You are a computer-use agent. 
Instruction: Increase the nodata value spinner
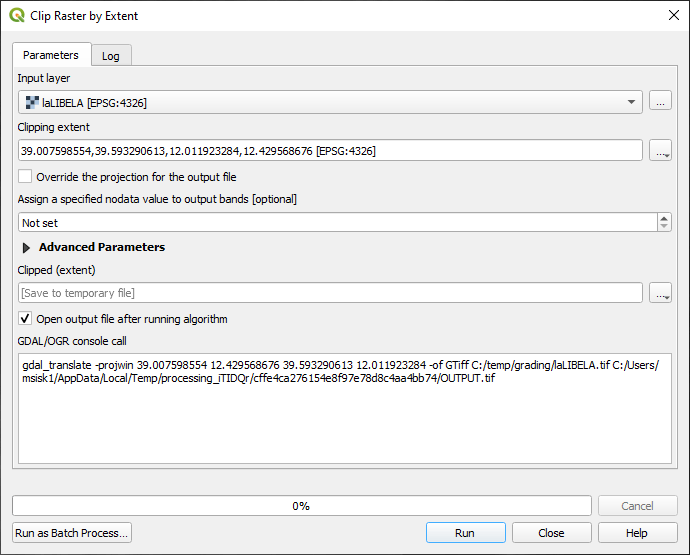pyautogui.click(x=664, y=219)
